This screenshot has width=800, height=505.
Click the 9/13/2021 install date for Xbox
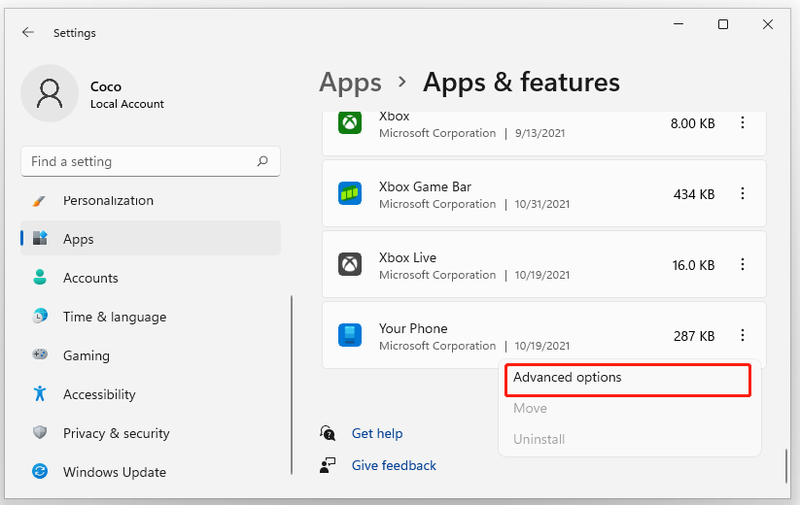[540, 133]
